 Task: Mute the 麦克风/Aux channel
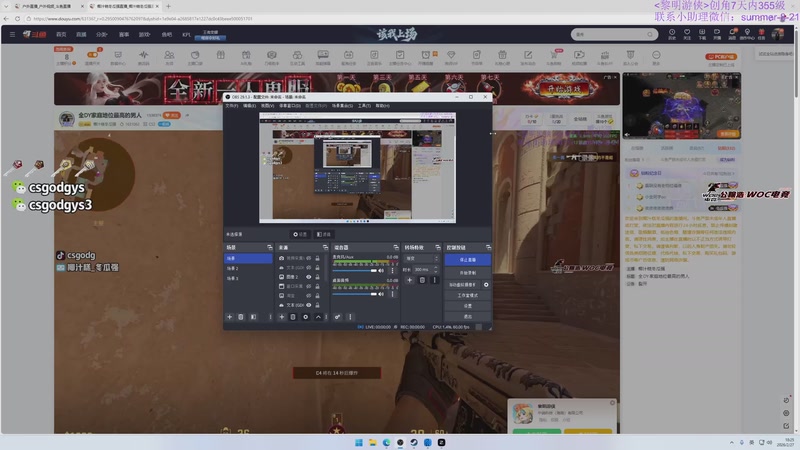coord(381,270)
